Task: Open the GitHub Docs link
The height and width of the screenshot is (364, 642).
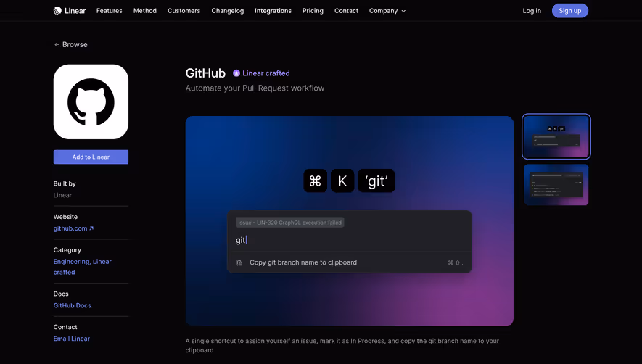Action: 72,305
